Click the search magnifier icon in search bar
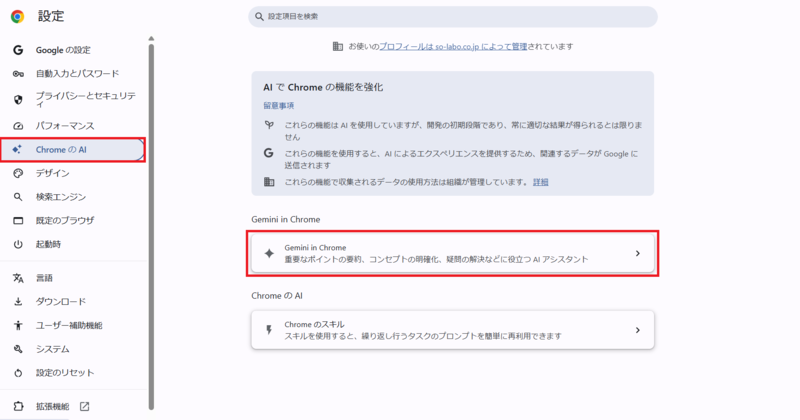The width and height of the screenshot is (800, 420). [x=259, y=16]
